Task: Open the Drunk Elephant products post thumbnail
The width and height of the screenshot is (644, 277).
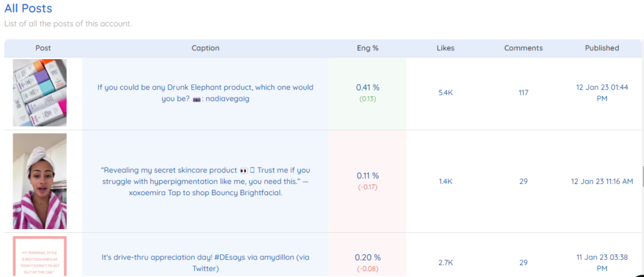Action: 40,93
